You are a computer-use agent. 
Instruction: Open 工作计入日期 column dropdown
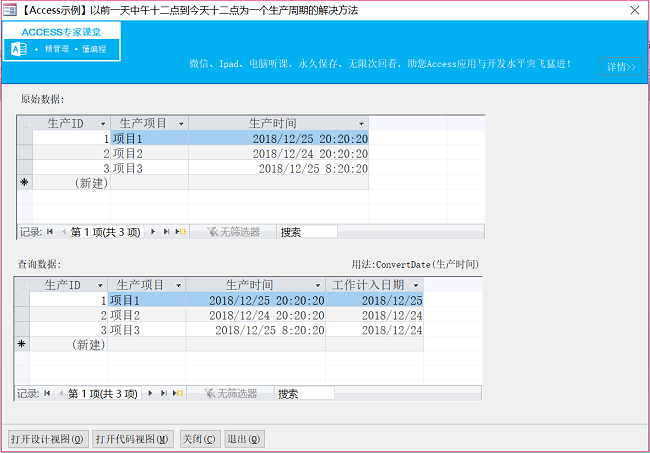tap(416, 285)
